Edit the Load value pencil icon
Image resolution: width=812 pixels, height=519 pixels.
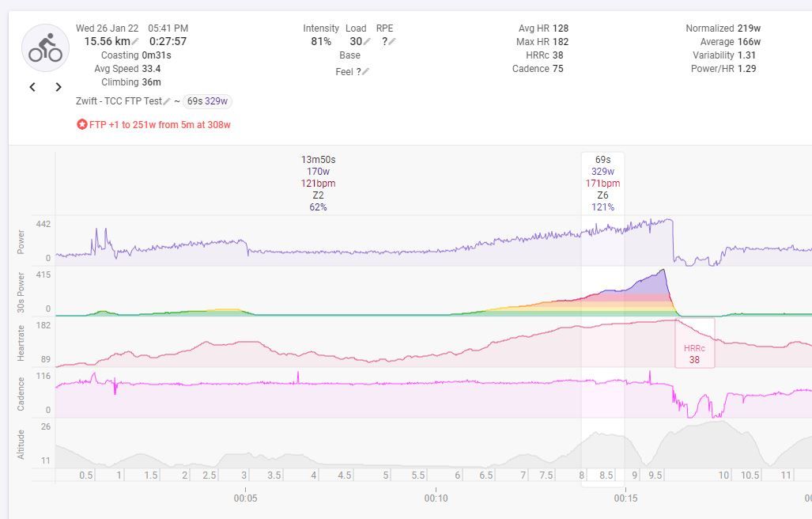[x=367, y=42]
